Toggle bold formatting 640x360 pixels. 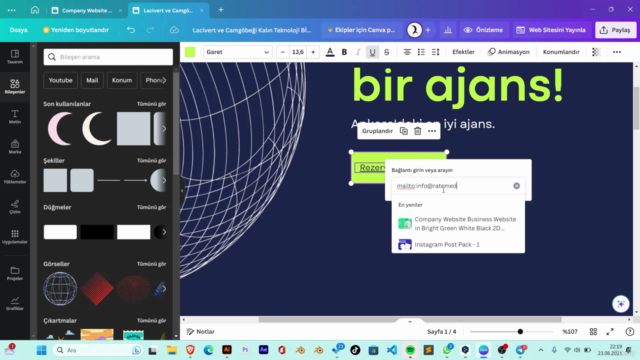click(344, 52)
